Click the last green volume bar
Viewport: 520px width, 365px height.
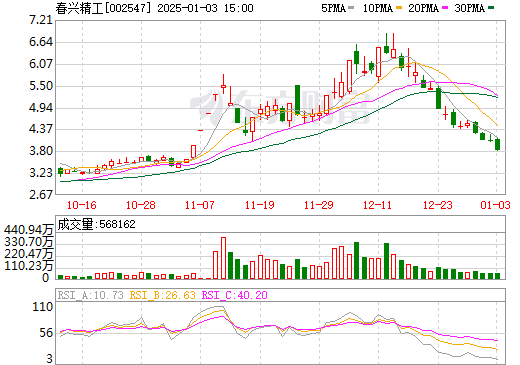(497, 276)
